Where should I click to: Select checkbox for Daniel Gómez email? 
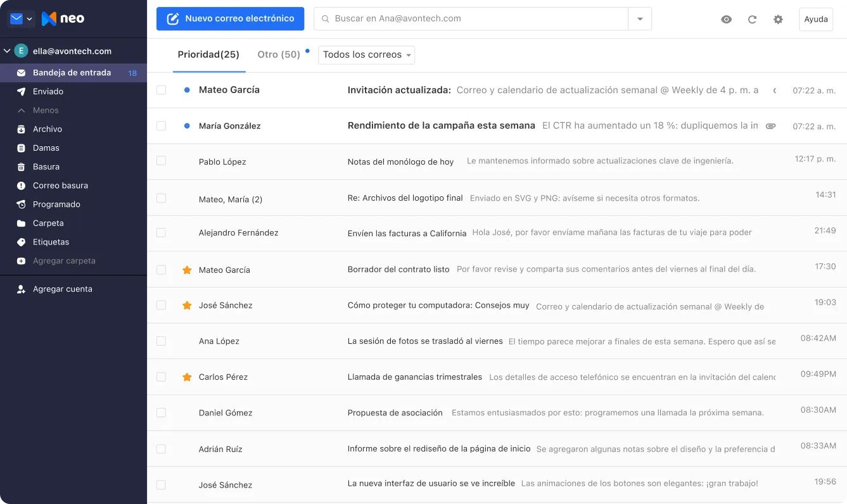pyautogui.click(x=161, y=413)
